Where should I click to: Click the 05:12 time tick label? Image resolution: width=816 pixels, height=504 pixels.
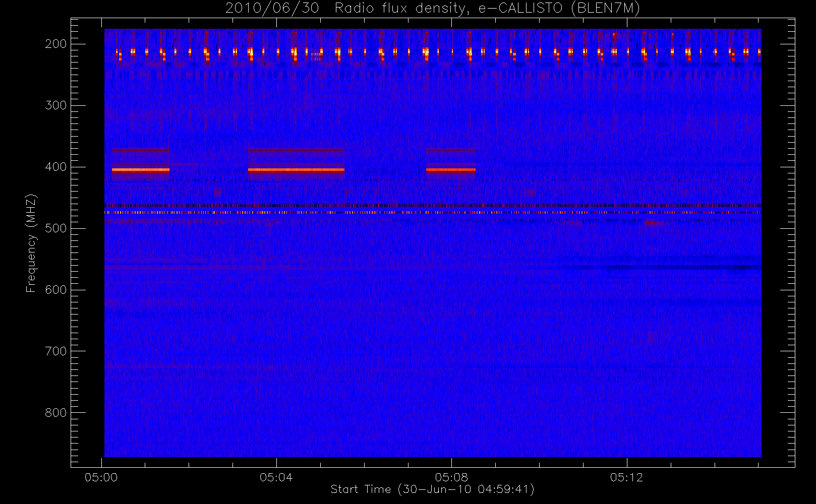pos(626,477)
